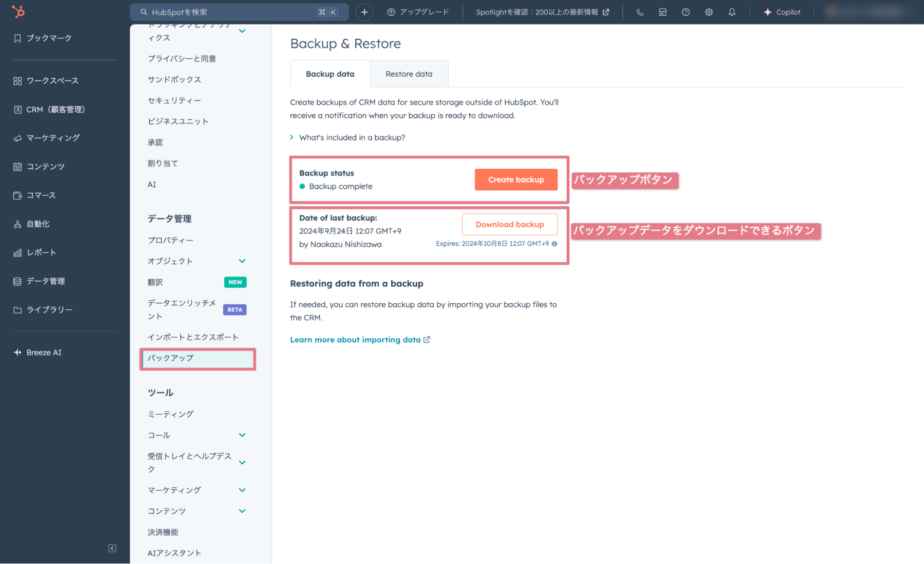Open コンテンツ in main left navigation
924x564 pixels.
click(39, 167)
